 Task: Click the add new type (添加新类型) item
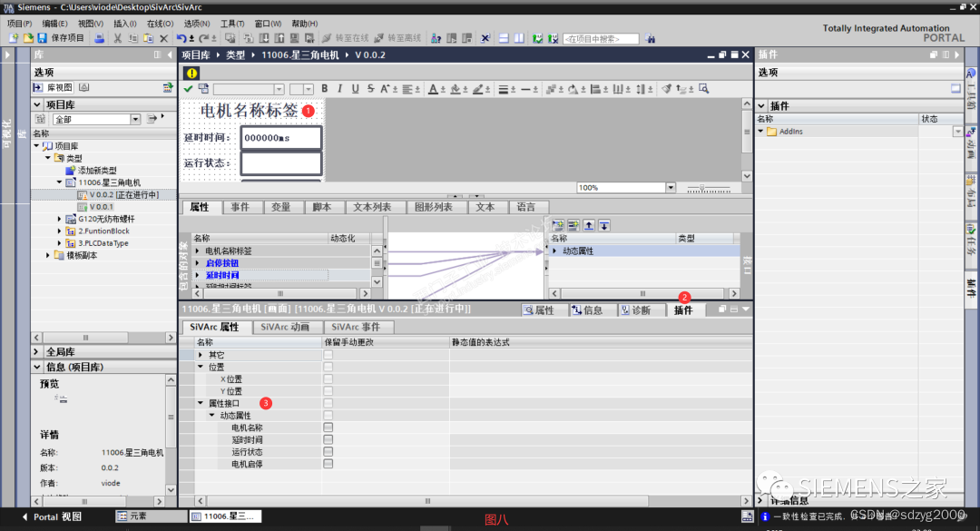coord(97,170)
